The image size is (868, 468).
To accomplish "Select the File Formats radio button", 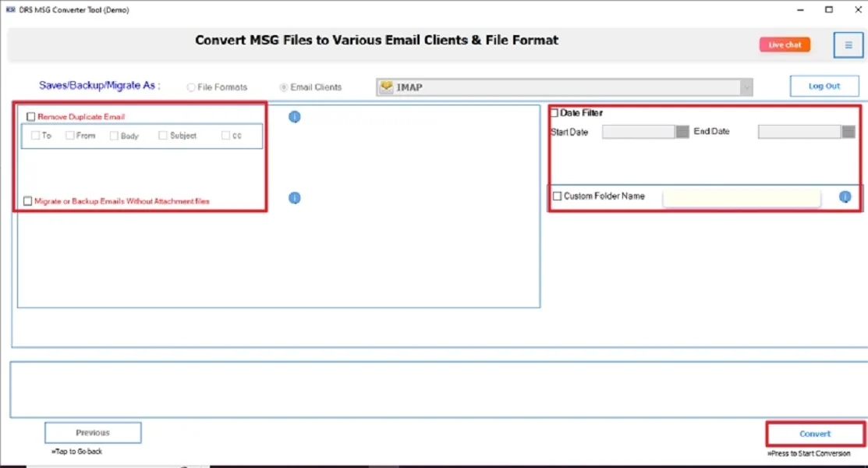I will (x=191, y=87).
